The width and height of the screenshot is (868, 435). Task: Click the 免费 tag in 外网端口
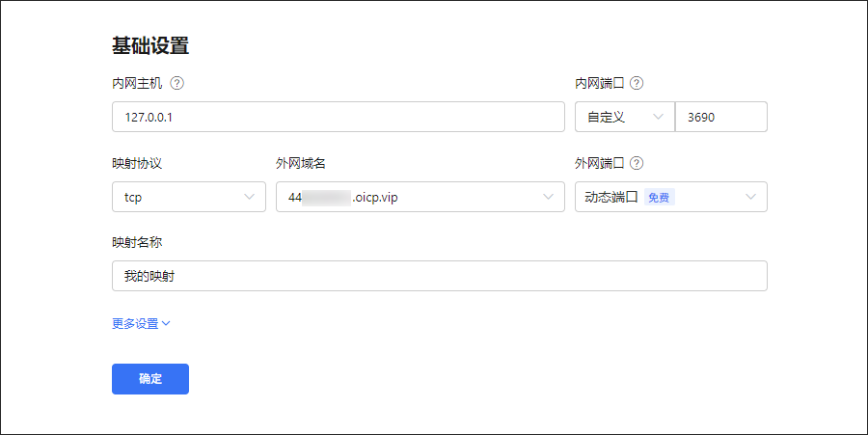click(659, 198)
